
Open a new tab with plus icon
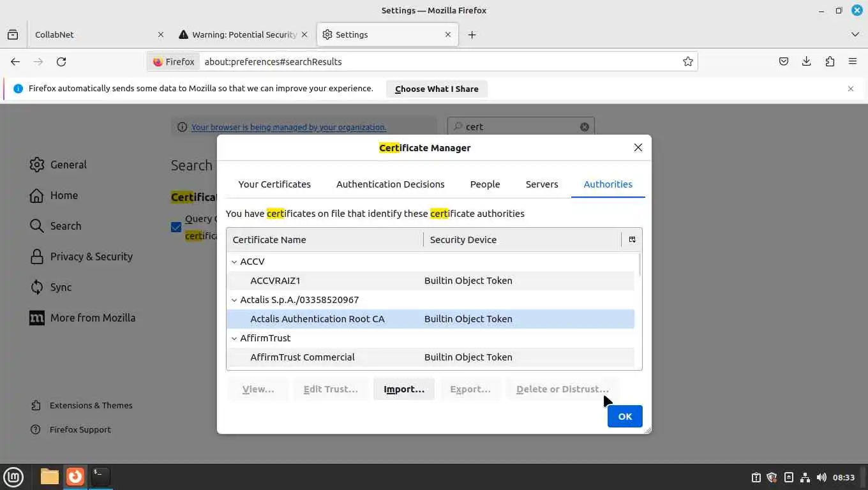click(x=472, y=34)
